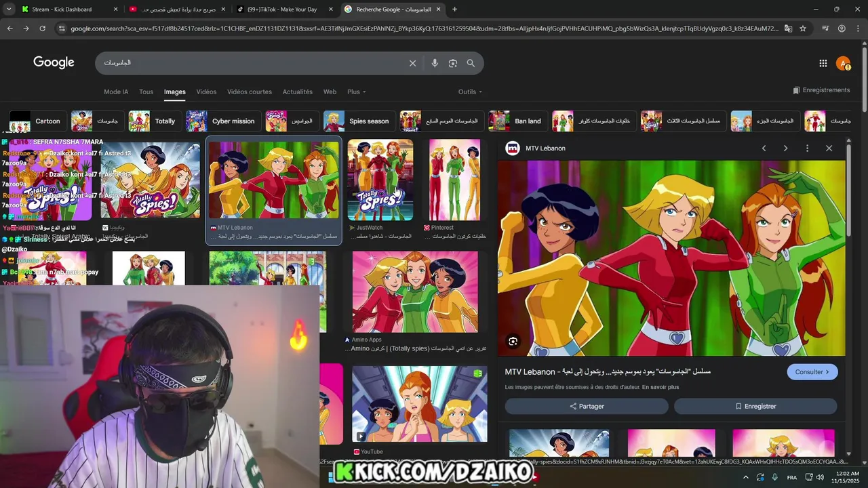Open a new browser tab

[x=454, y=9]
